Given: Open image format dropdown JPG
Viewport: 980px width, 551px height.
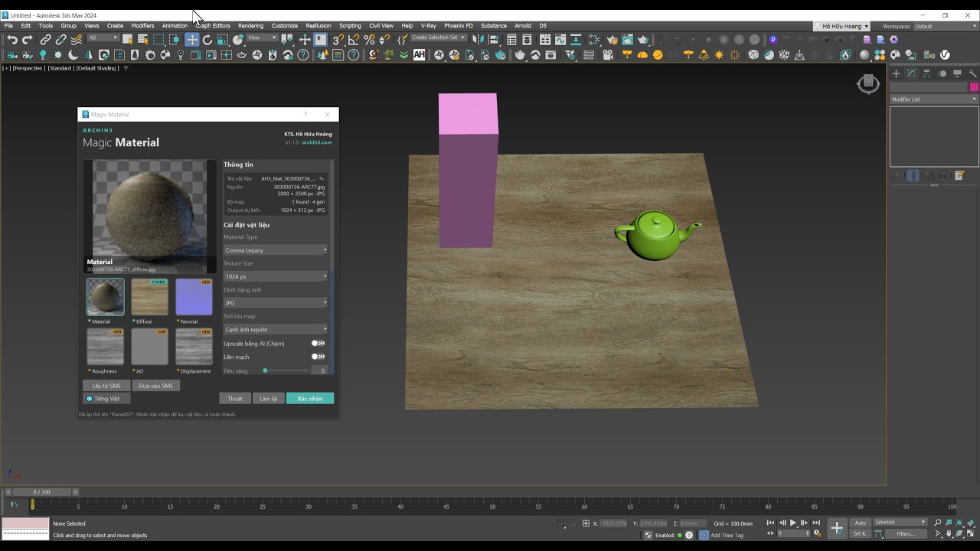Looking at the screenshot, I should tap(276, 303).
